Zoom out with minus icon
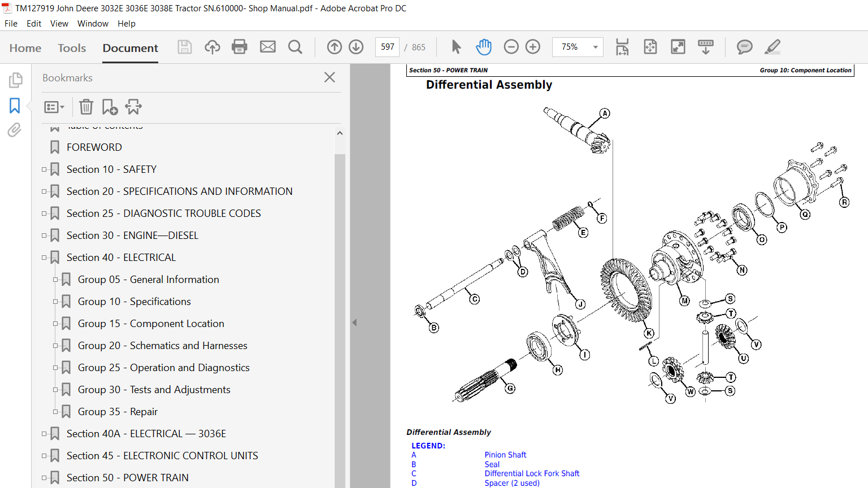Screen dimensions: 868x488 click(511, 47)
